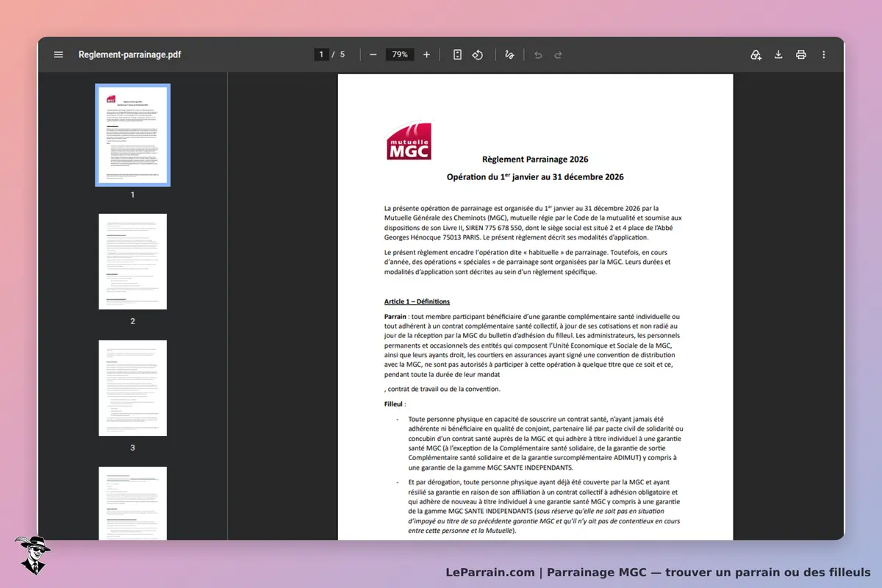Select the partially visible page 4 thumbnail

tap(132, 503)
